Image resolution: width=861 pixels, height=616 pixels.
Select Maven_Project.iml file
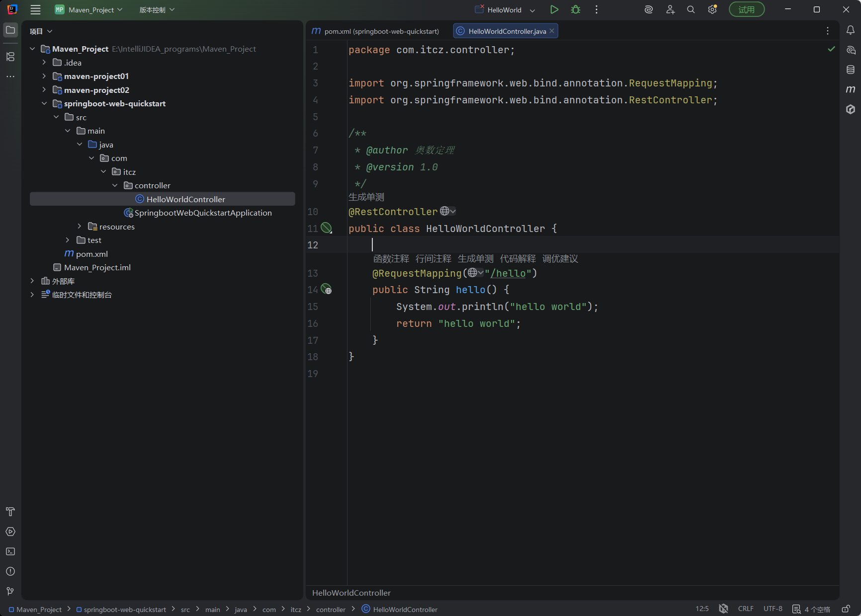pos(97,267)
